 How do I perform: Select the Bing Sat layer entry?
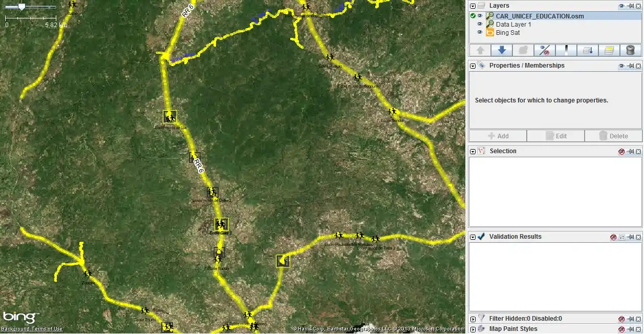508,33
